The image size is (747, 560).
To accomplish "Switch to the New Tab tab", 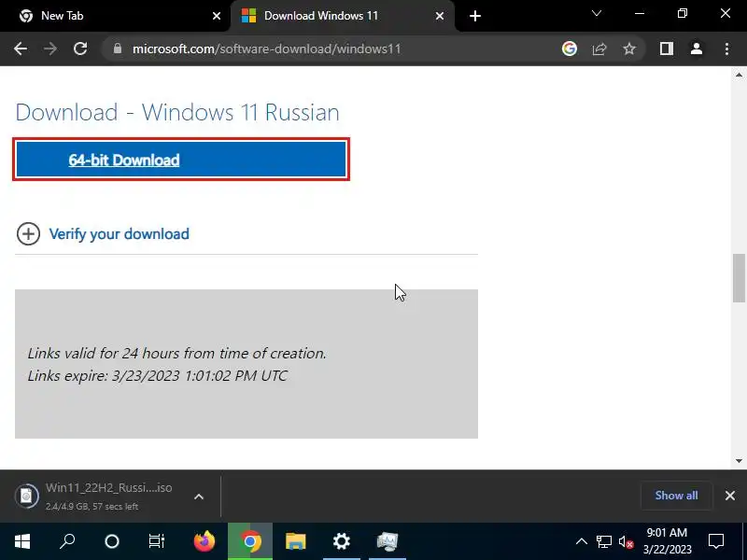I will (114, 16).
